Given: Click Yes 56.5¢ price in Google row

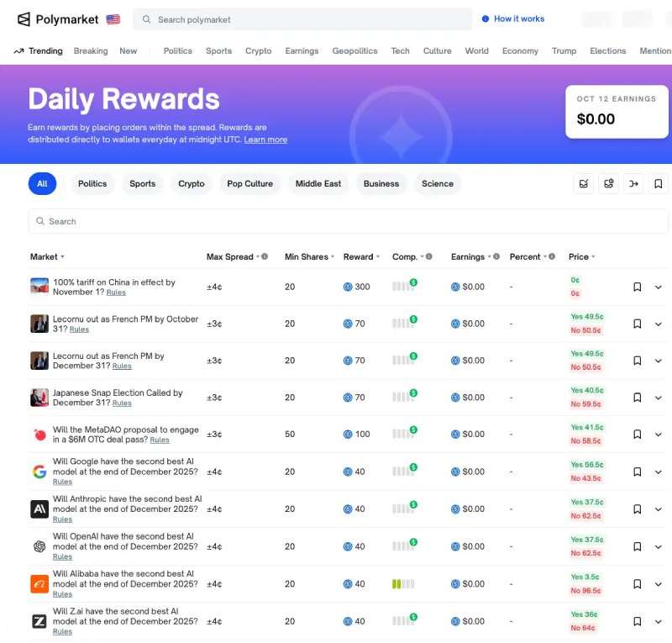Looking at the screenshot, I should coord(586,465).
